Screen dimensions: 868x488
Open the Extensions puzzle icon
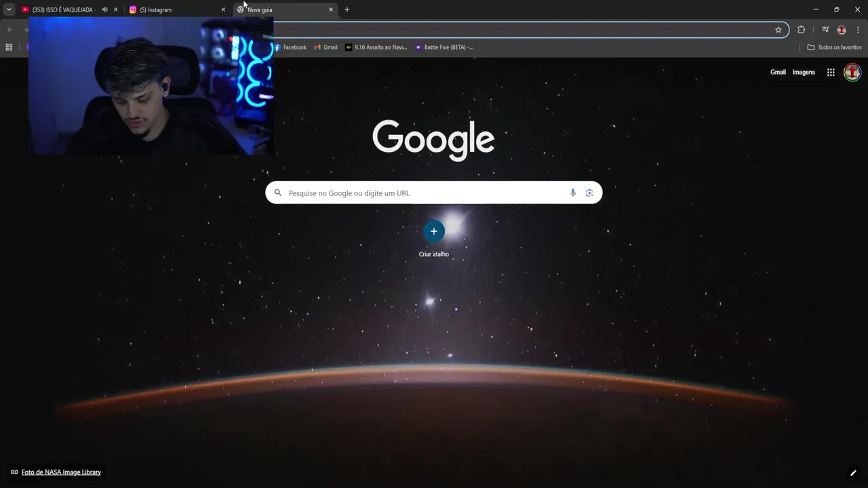(x=801, y=30)
